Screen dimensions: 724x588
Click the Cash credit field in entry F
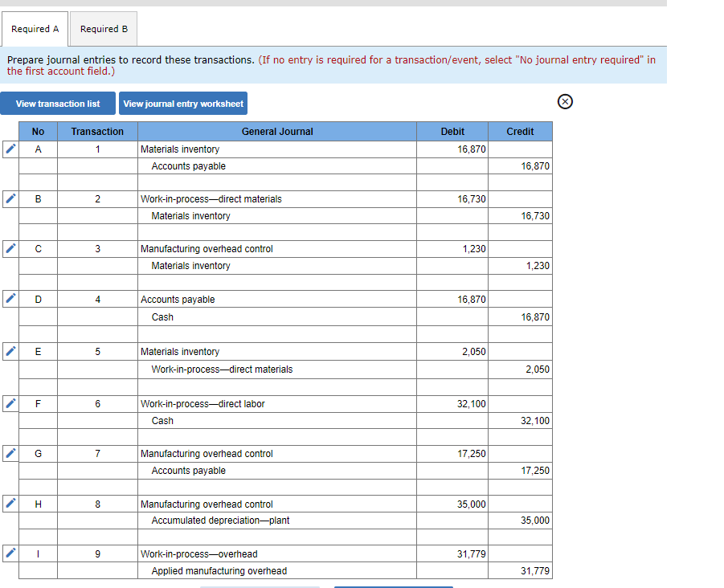(519, 420)
